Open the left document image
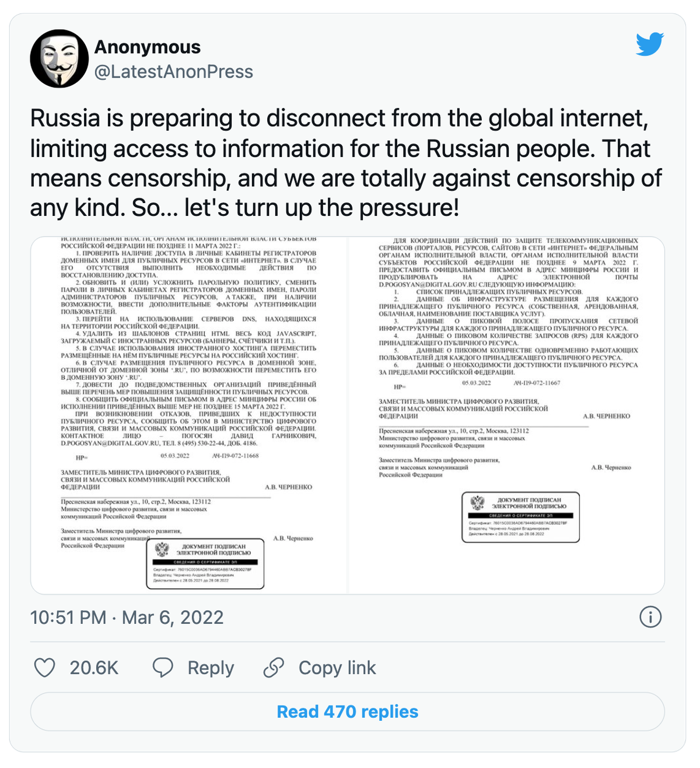Image resolution: width=700 pixels, height=768 pixels. tap(189, 415)
